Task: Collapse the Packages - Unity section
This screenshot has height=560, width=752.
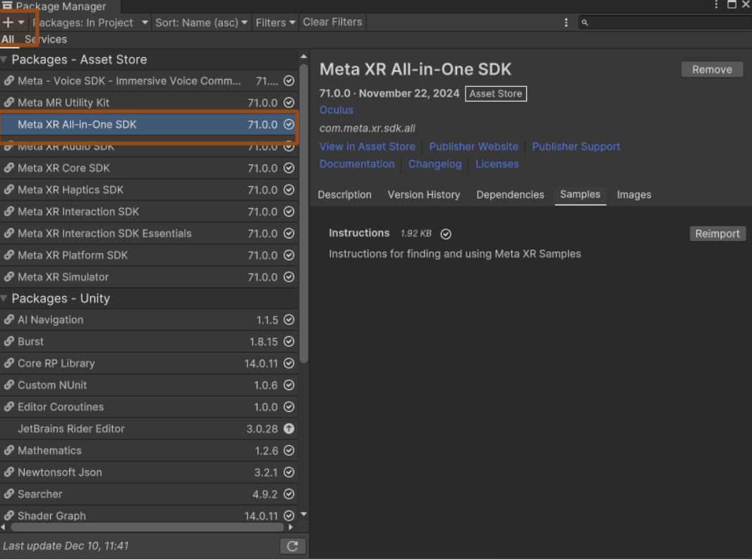Action: point(4,298)
